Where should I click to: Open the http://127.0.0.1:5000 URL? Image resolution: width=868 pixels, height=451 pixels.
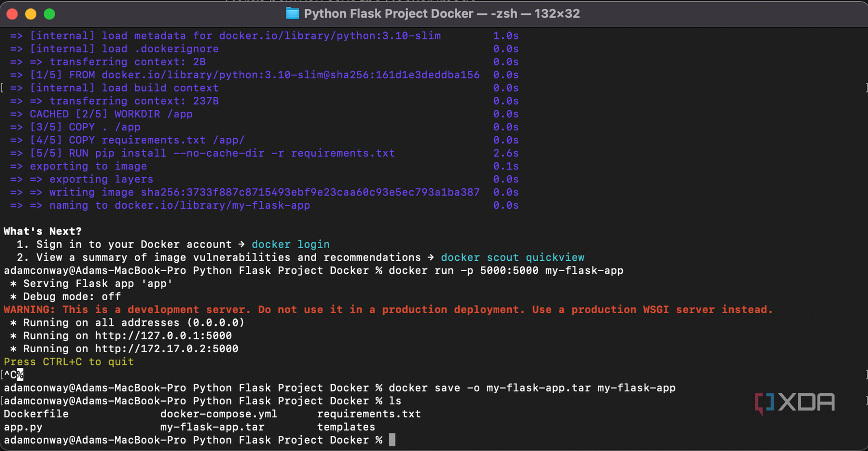[x=163, y=335]
